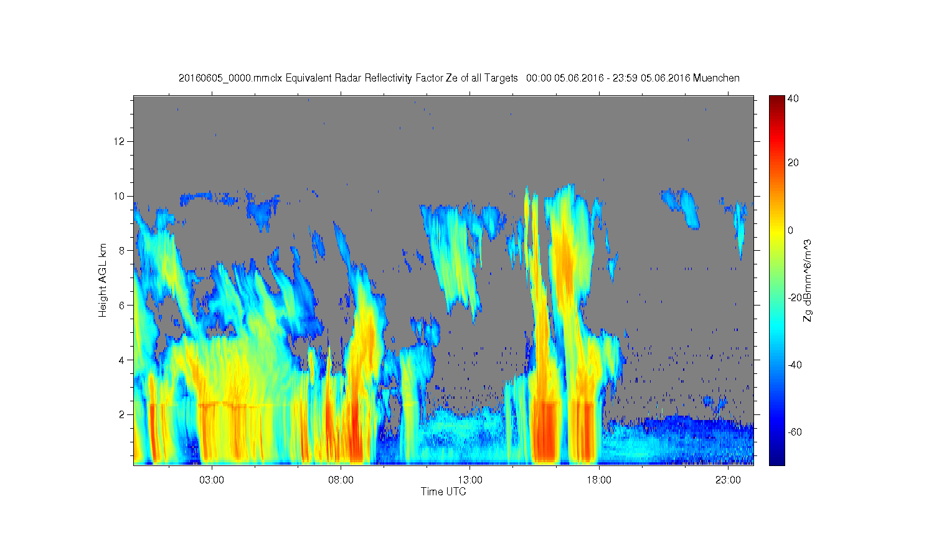
Task: Click the 08:00 time tick label
Action: point(341,480)
